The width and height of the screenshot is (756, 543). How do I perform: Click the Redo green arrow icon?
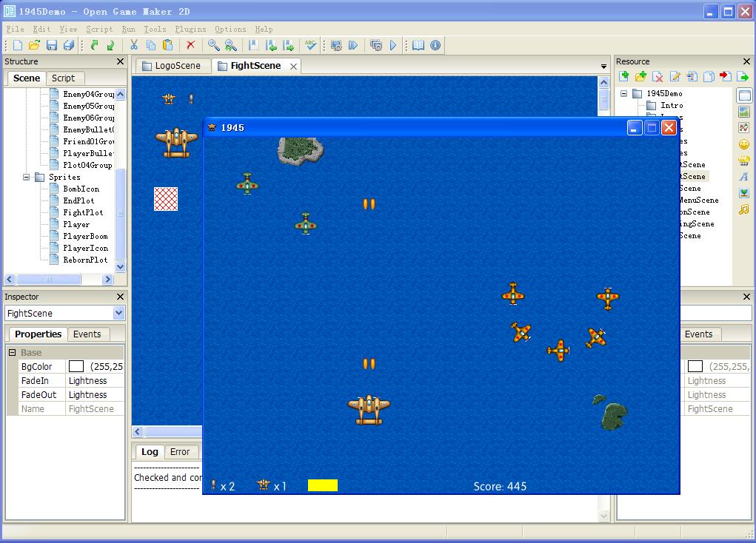pyautogui.click(x=111, y=45)
